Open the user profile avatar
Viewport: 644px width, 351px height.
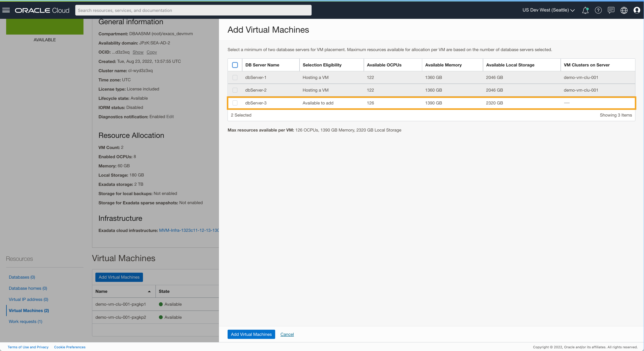[x=637, y=10]
